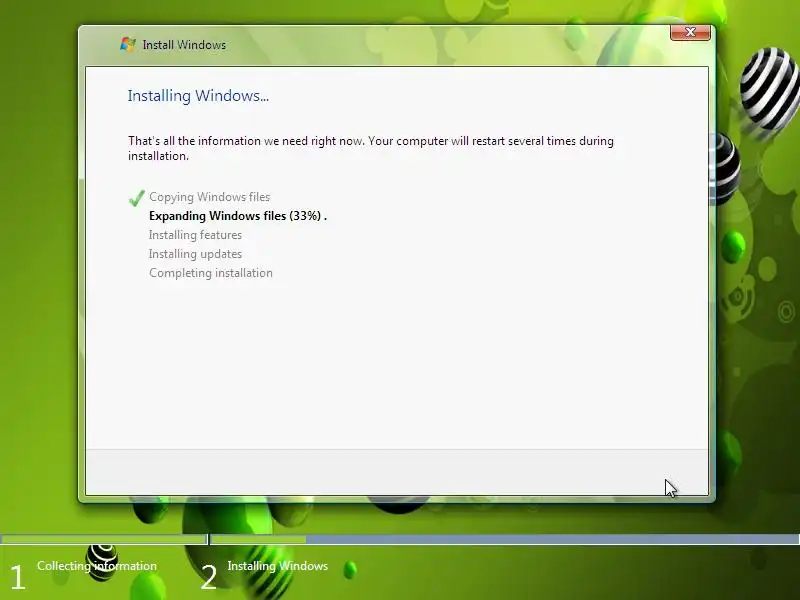Select the 'Installing updates' step
The image size is (800, 600).
(x=195, y=254)
